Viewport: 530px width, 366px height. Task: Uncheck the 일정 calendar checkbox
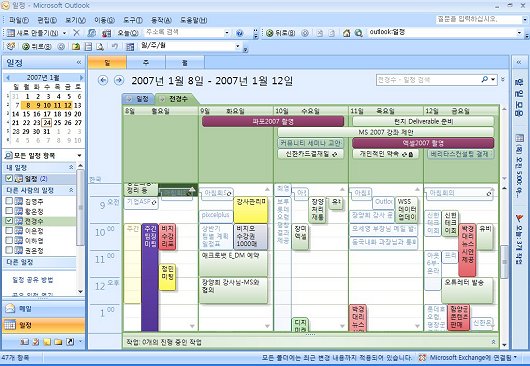click(9, 178)
